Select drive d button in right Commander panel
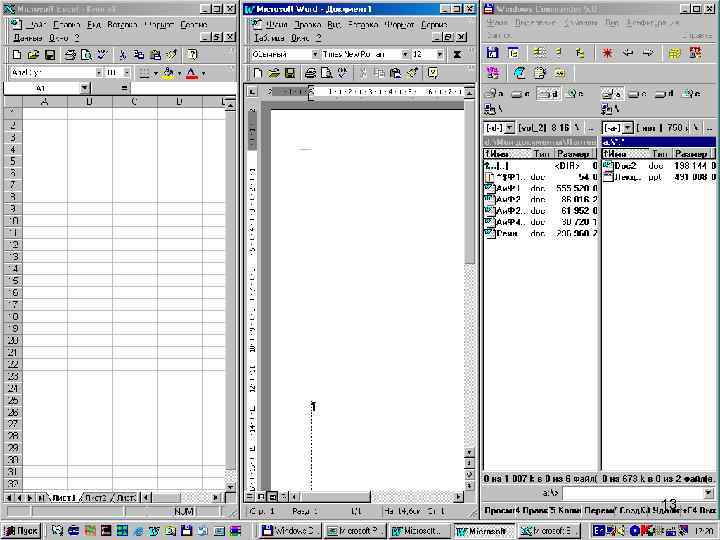 [664, 94]
